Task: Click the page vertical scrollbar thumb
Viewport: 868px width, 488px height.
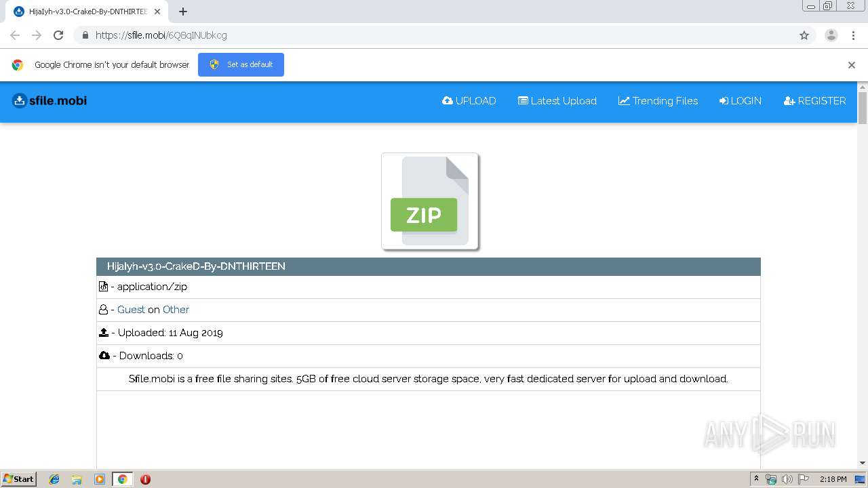Action: (863, 108)
